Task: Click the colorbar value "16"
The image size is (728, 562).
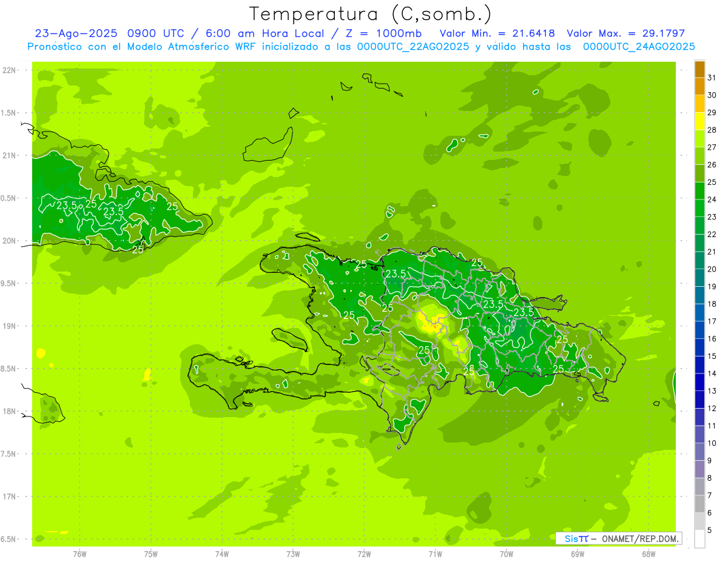Action: pos(712,338)
